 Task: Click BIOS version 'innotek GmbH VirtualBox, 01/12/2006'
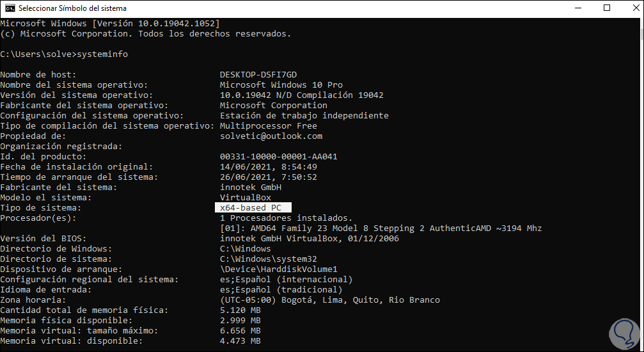[310, 239]
